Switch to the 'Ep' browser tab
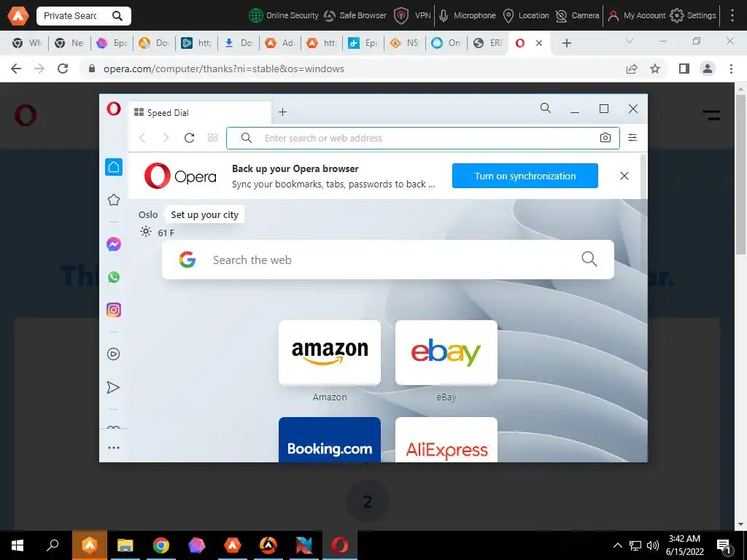747x560 pixels. click(364, 43)
